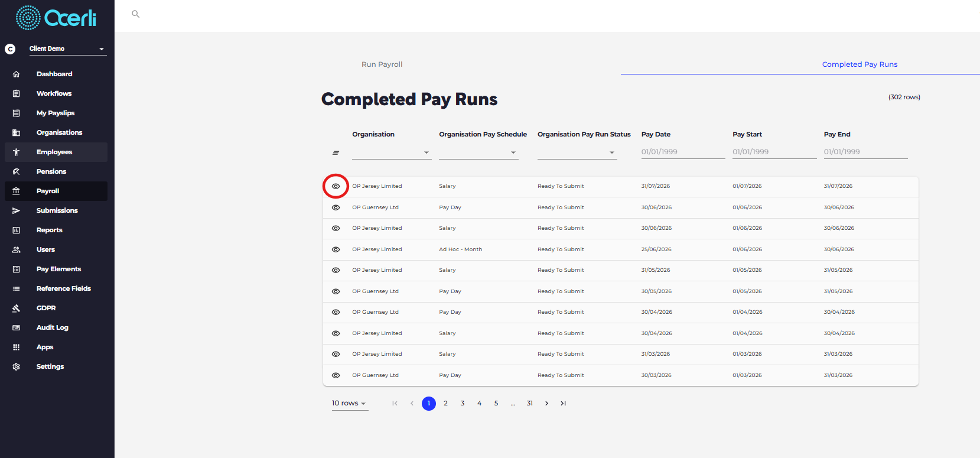Click the Organisations building icon
The width and height of the screenshot is (980, 458).
click(16, 132)
